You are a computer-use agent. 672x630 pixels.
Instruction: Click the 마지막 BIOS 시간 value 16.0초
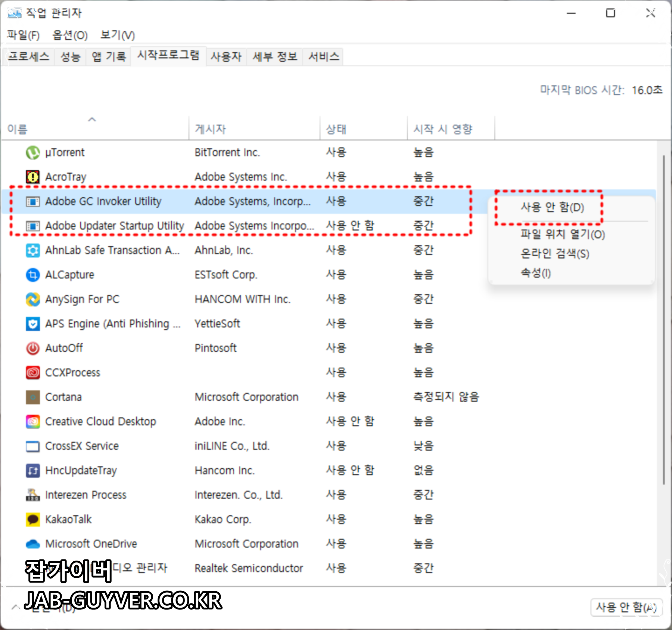tap(647, 90)
